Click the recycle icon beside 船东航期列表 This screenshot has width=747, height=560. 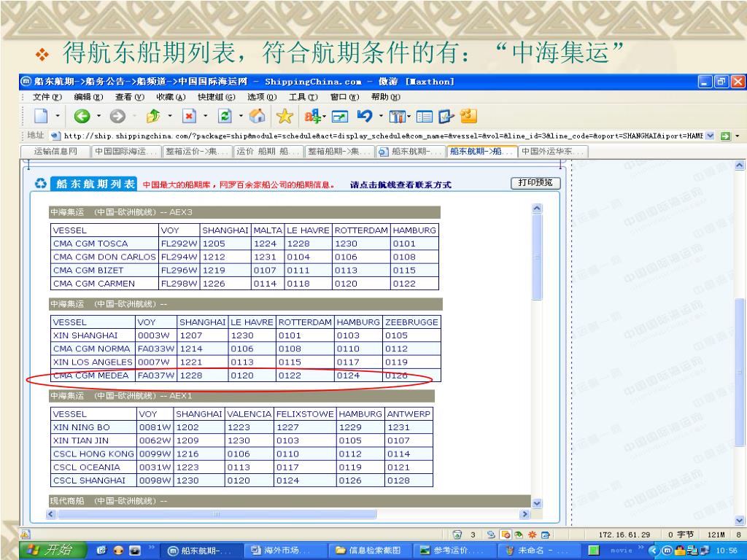(41, 183)
